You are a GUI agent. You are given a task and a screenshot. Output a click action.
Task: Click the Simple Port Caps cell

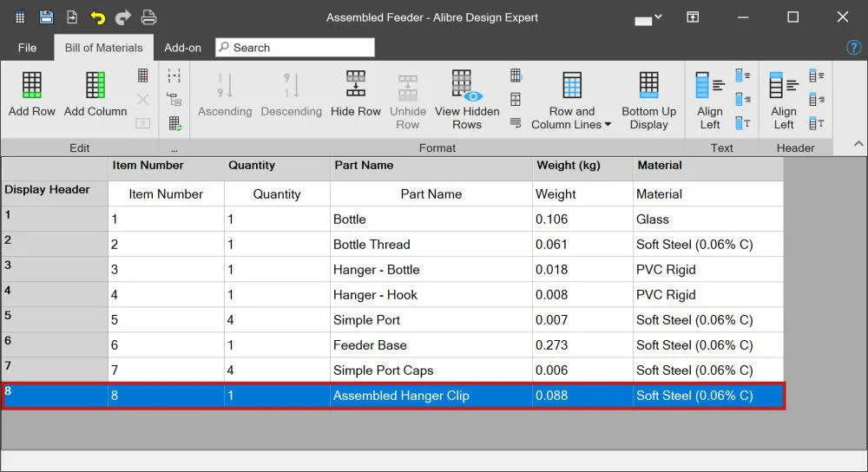tap(431, 370)
